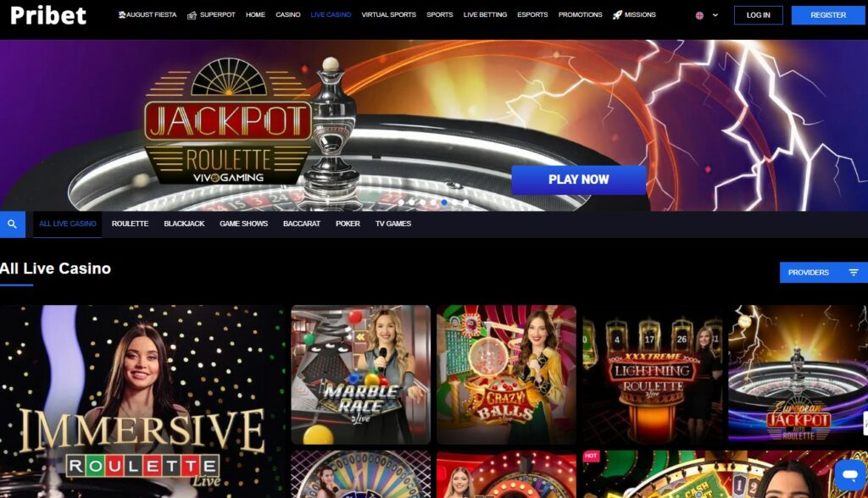Screen dimensions: 868x498
Task: Open the Providers filter dropdown
Action: pyautogui.click(x=824, y=272)
